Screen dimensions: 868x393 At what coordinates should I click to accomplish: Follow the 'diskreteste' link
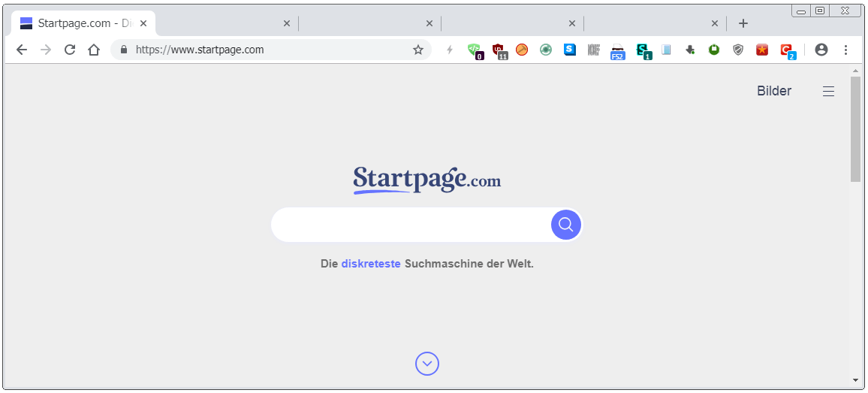371,264
